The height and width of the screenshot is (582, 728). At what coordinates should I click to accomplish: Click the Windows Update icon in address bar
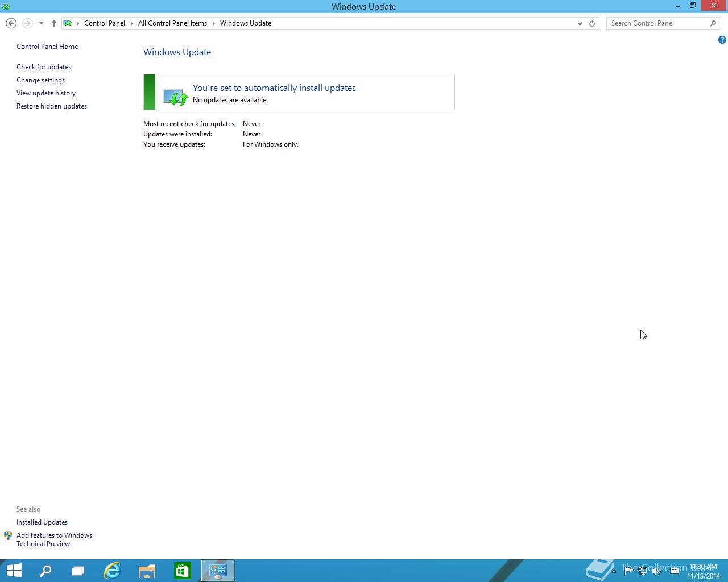tap(68, 23)
